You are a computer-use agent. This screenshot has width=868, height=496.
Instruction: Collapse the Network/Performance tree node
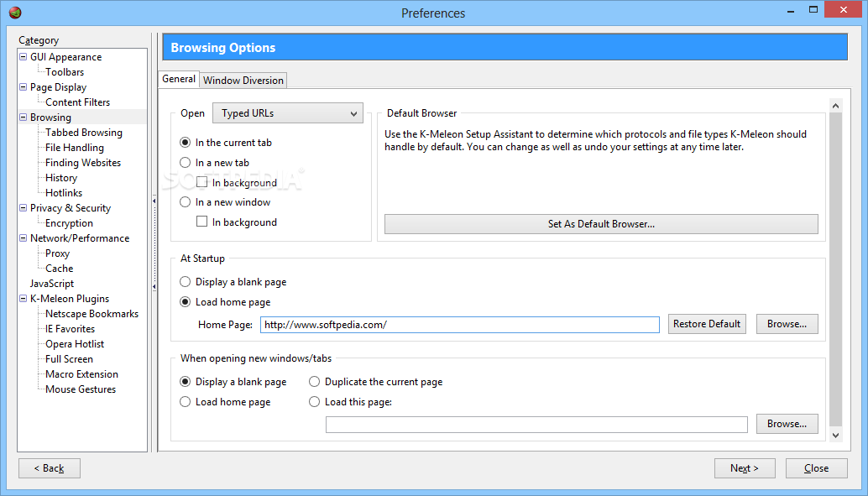[24, 238]
